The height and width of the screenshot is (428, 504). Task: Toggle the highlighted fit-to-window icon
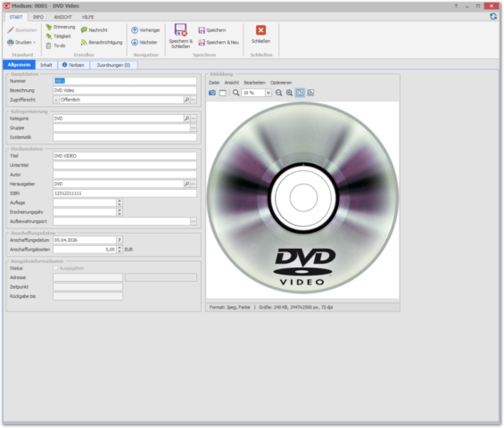click(300, 93)
